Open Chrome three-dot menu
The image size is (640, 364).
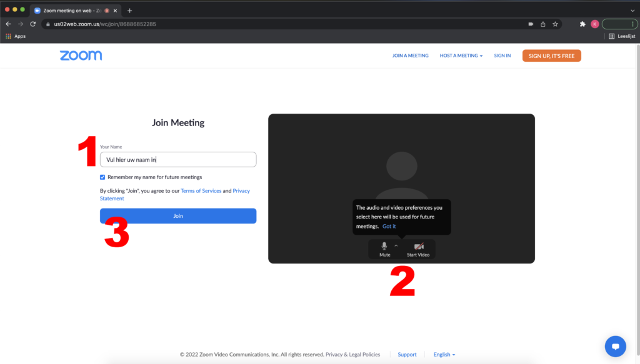[x=632, y=24]
